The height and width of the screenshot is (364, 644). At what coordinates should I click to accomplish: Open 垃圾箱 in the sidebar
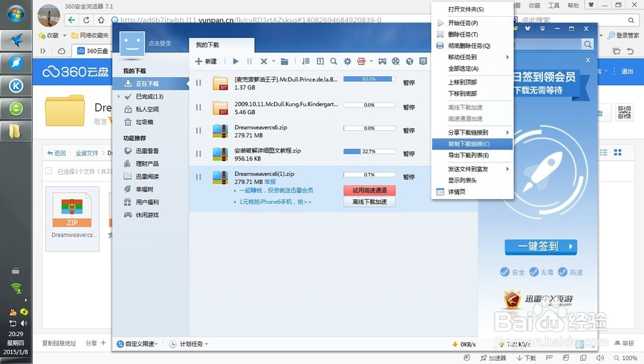[144, 122]
